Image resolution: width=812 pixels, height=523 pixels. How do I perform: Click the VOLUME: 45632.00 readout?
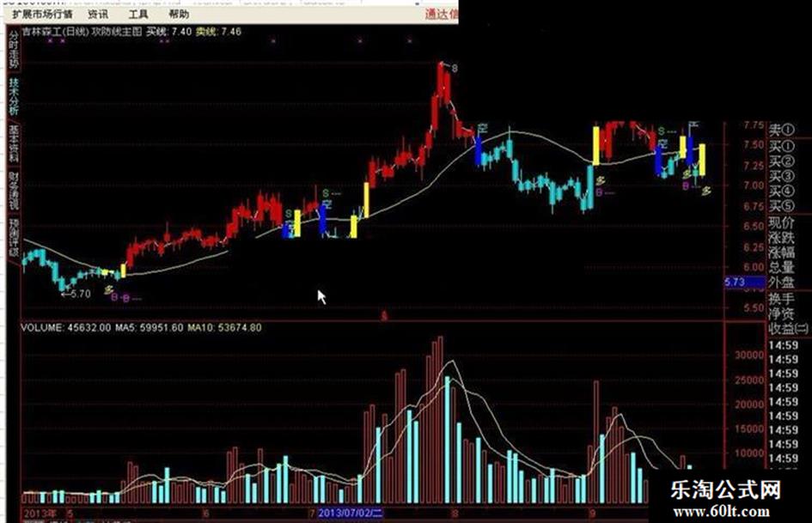[66, 328]
